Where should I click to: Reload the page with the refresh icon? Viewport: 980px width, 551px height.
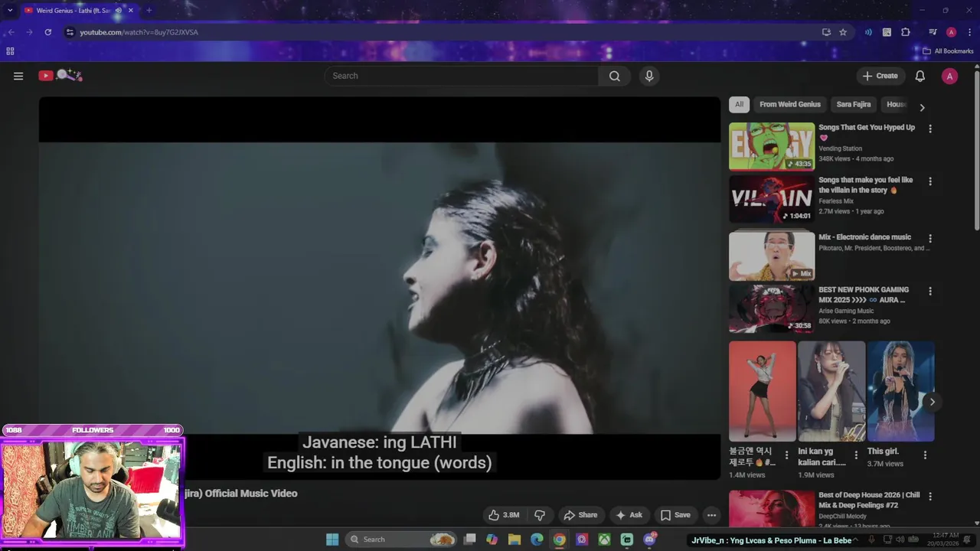point(47,32)
